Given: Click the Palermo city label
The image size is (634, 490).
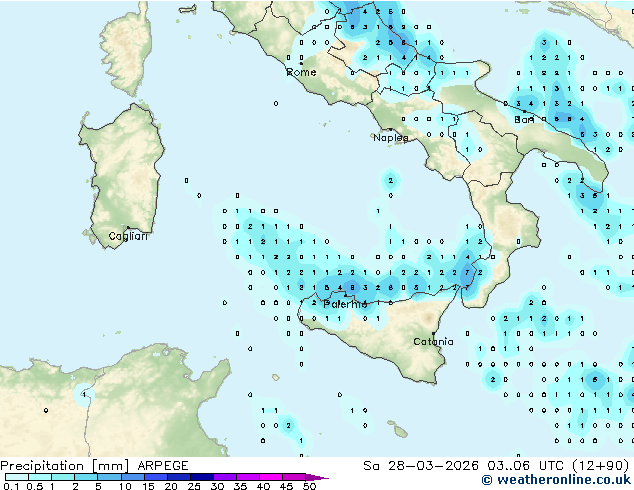Looking at the screenshot, I should (x=345, y=304).
